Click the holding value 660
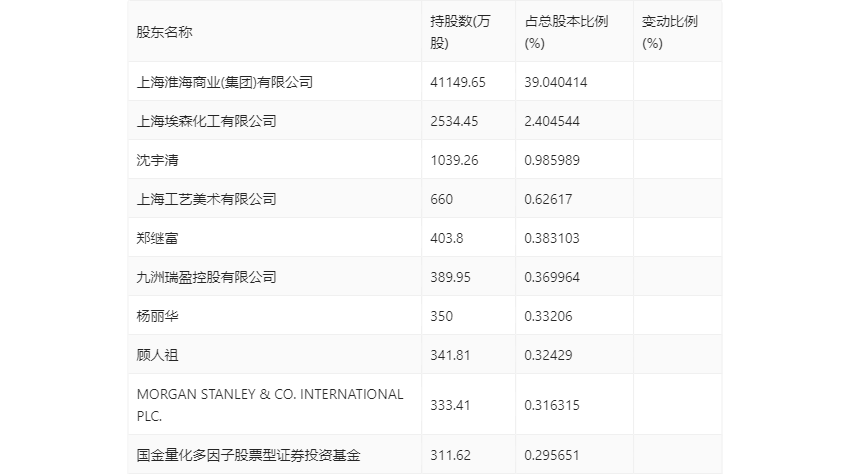 [x=441, y=199]
